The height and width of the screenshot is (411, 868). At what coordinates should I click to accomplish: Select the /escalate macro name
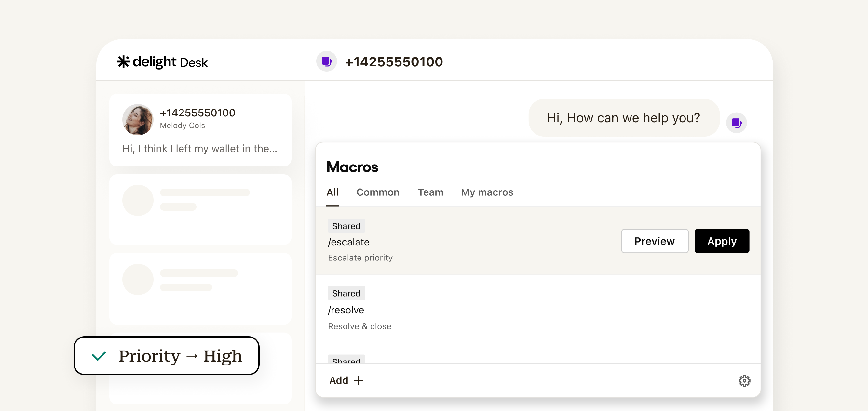tap(348, 242)
